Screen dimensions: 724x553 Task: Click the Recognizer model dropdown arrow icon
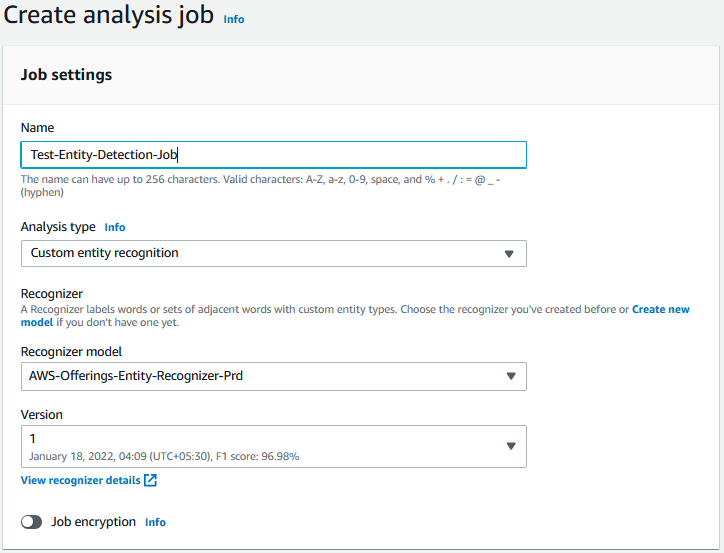click(510, 377)
